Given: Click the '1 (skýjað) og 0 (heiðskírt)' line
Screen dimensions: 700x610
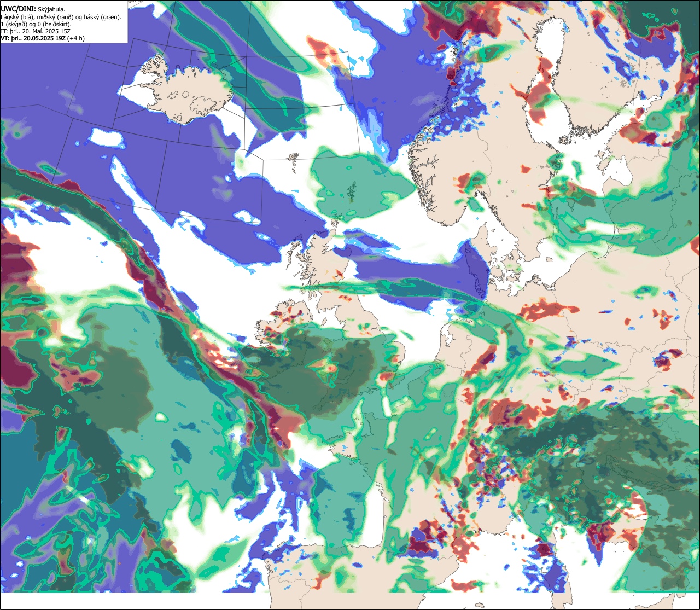Looking at the screenshot, I should (36, 24).
